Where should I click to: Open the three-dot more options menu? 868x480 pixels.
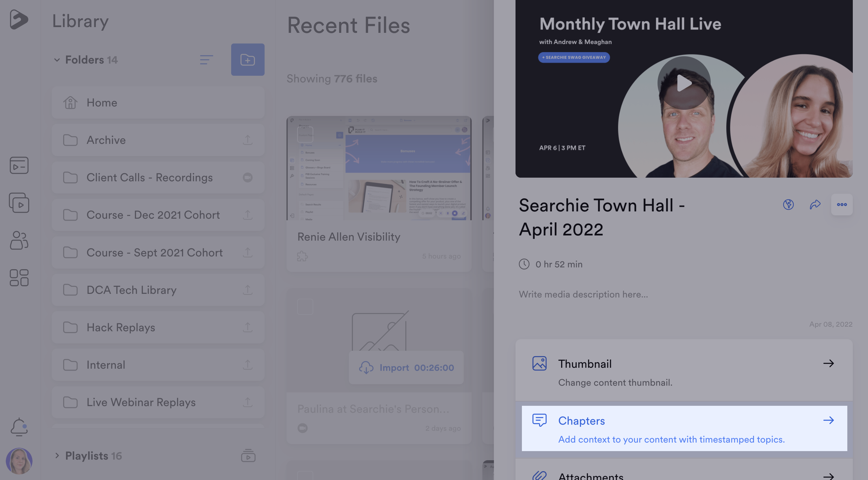coord(842,205)
